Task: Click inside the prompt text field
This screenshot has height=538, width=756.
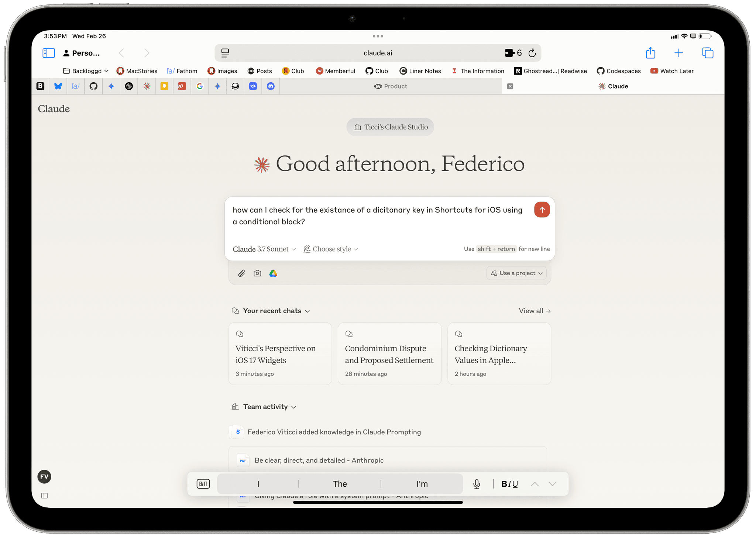Action: pos(378,216)
